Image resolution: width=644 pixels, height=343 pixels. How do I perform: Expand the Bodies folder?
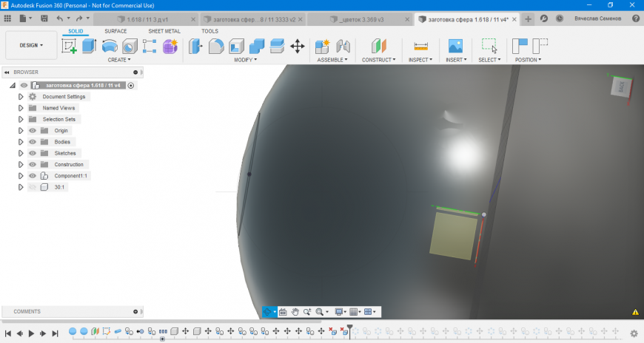coord(21,142)
